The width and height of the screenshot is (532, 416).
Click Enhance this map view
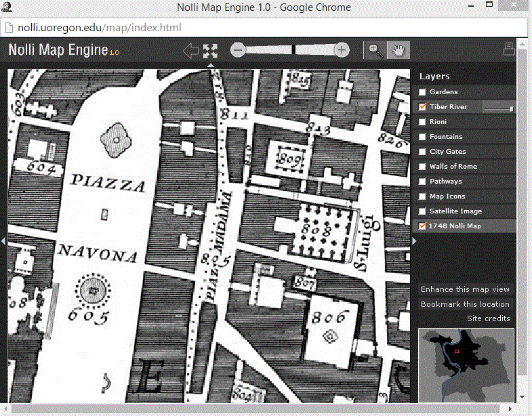click(x=465, y=289)
